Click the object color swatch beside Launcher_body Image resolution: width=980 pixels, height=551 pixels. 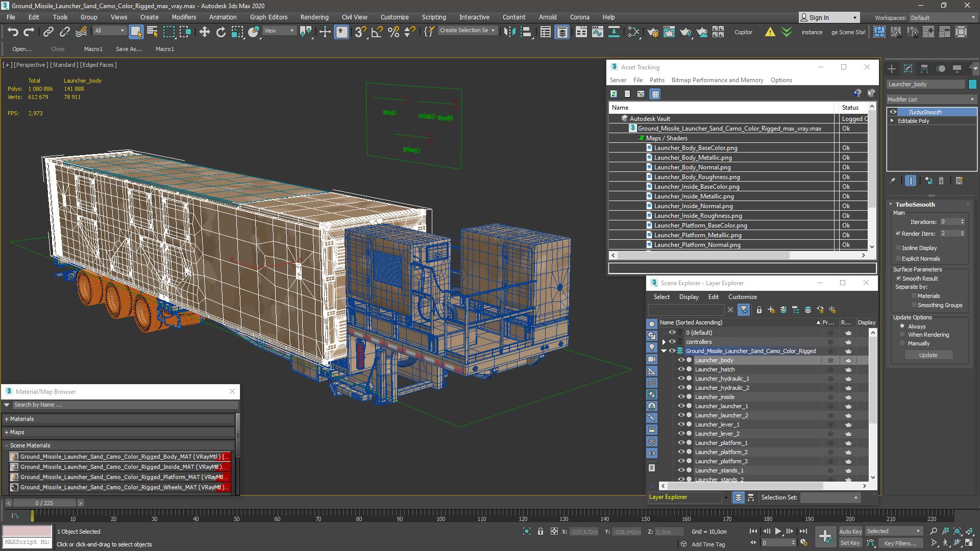pyautogui.click(x=972, y=84)
